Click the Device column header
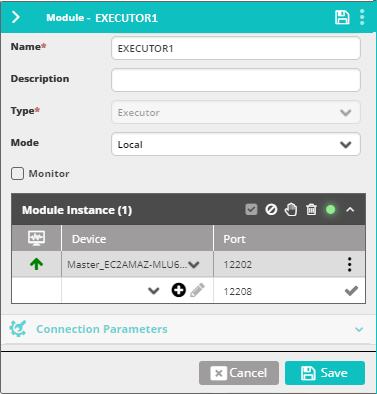 137,239
